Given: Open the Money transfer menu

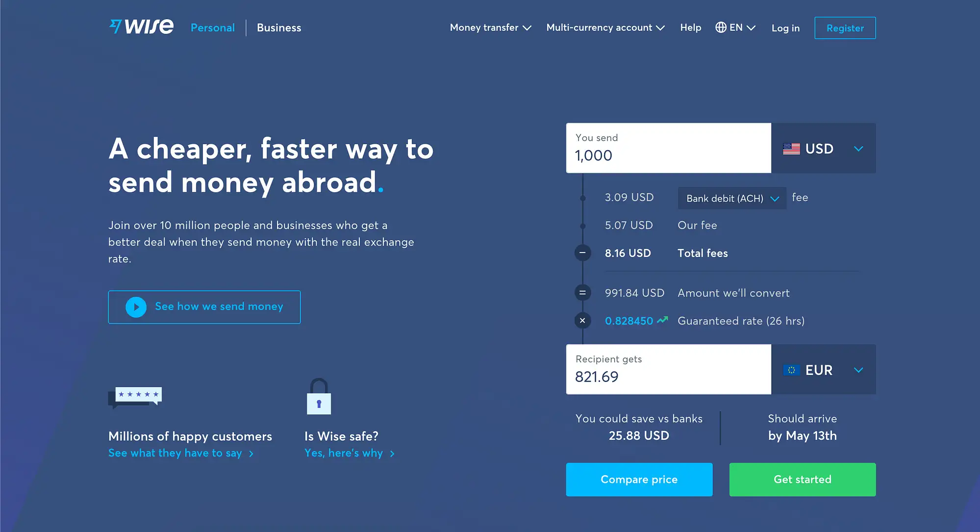Looking at the screenshot, I should pos(491,27).
